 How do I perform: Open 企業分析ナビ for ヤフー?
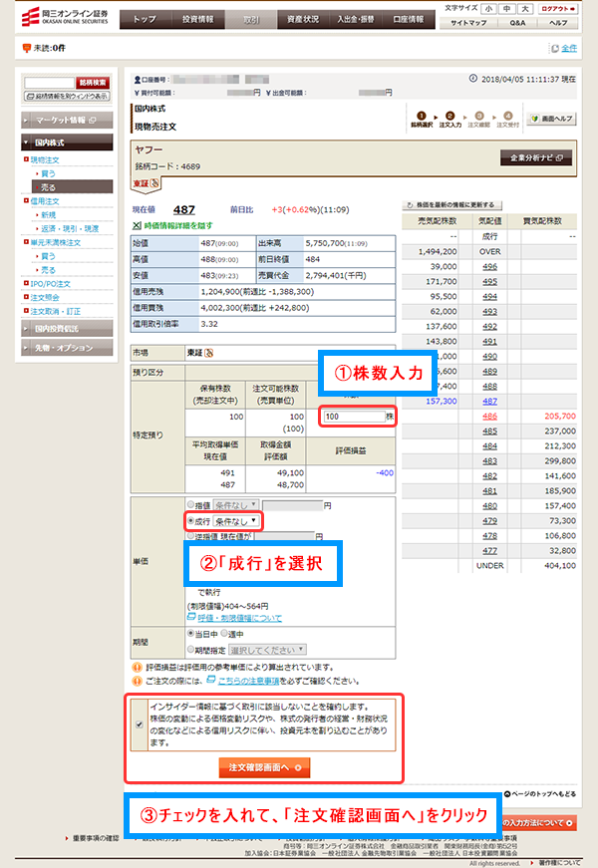[536, 157]
